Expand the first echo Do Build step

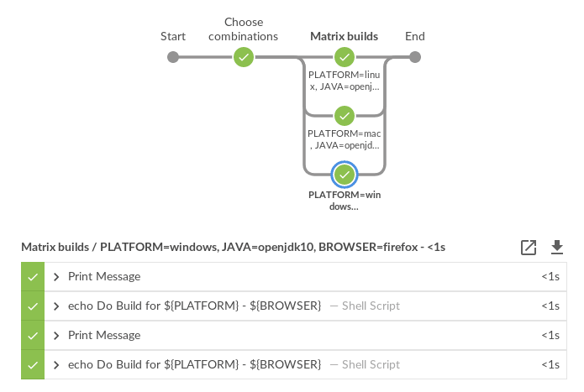[x=56, y=306]
